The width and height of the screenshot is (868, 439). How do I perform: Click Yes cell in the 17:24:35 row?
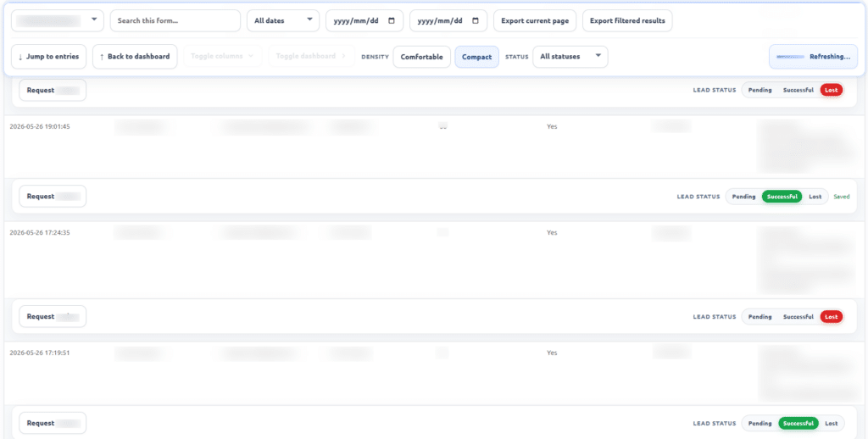click(552, 232)
